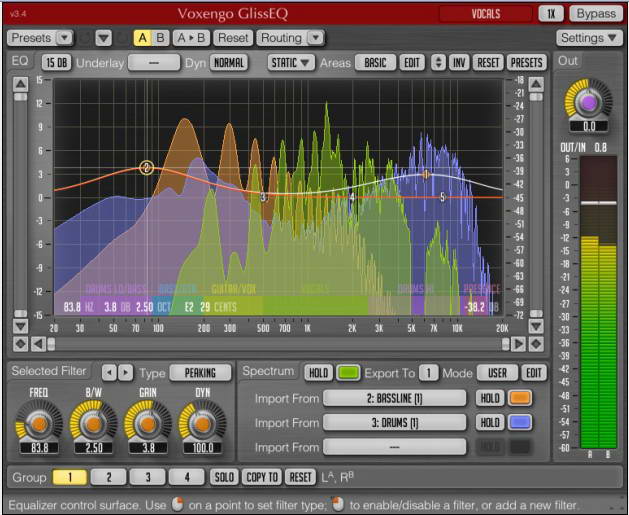Select filter point 2 on the EQ curve
629x515 pixels.
[146, 168]
